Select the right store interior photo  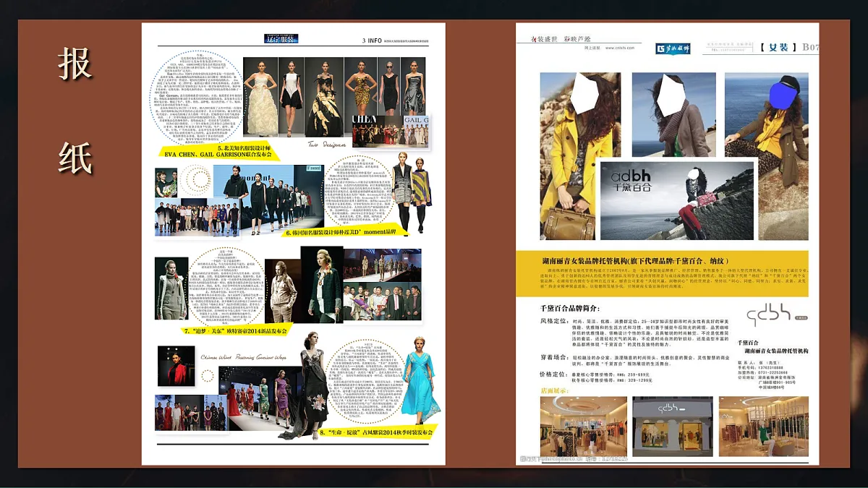point(764,427)
